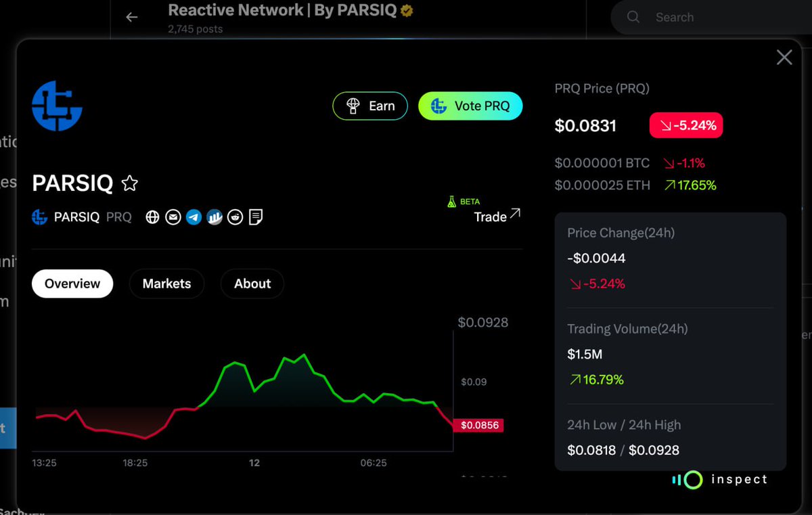Click the Reactive Network page title
The height and width of the screenshot is (515, 812).
[x=283, y=10]
